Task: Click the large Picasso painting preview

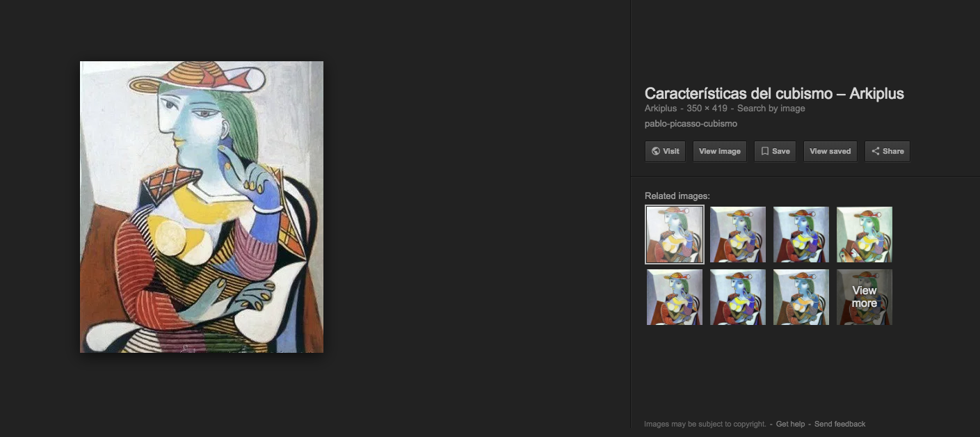Action: point(202,207)
